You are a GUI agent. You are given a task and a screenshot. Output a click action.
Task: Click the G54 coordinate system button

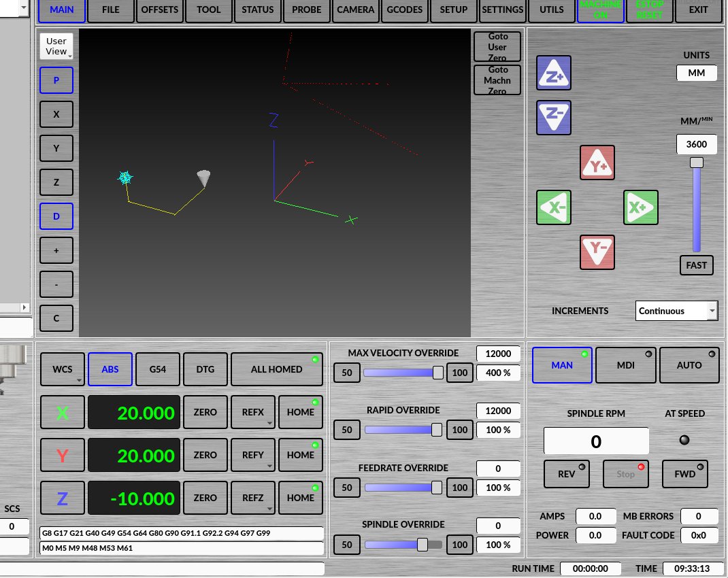[x=158, y=369]
